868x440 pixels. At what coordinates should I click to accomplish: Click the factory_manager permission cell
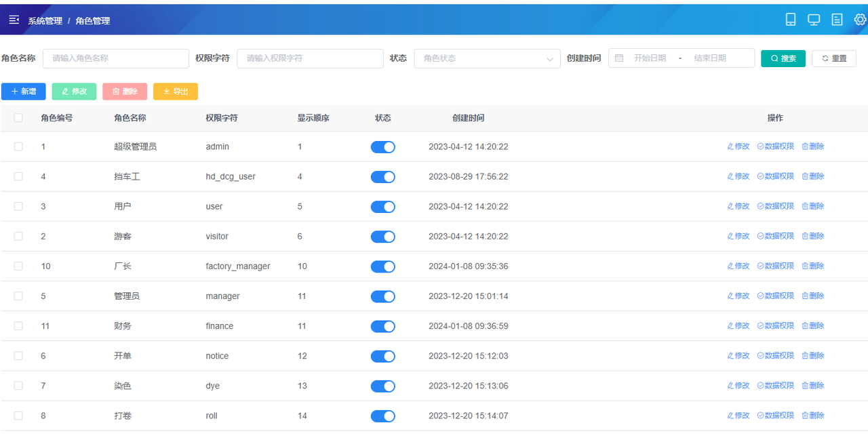pos(238,266)
